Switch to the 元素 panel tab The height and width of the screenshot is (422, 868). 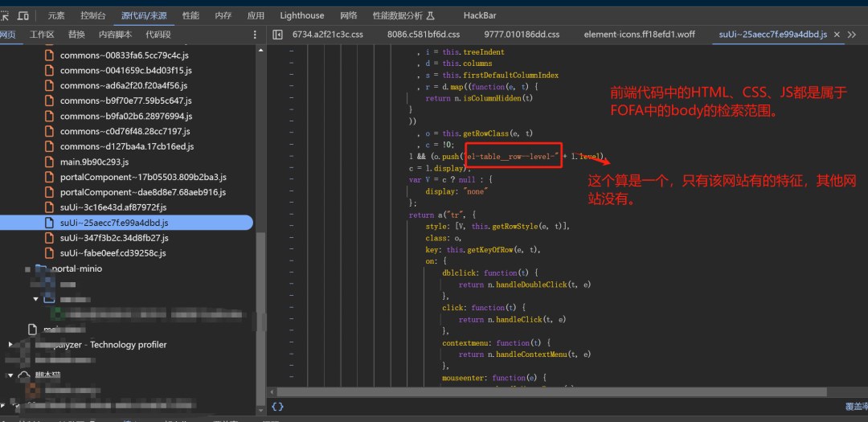click(56, 16)
